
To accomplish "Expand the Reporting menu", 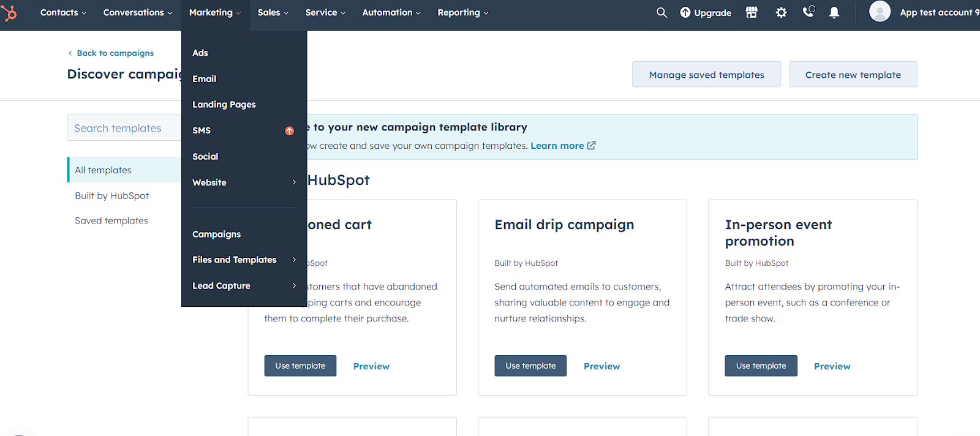I will coord(462,12).
